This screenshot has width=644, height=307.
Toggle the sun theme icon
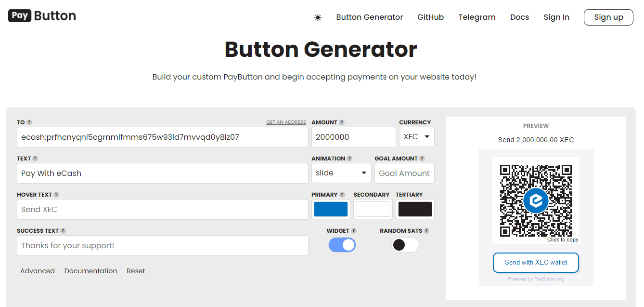(x=318, y=17)
